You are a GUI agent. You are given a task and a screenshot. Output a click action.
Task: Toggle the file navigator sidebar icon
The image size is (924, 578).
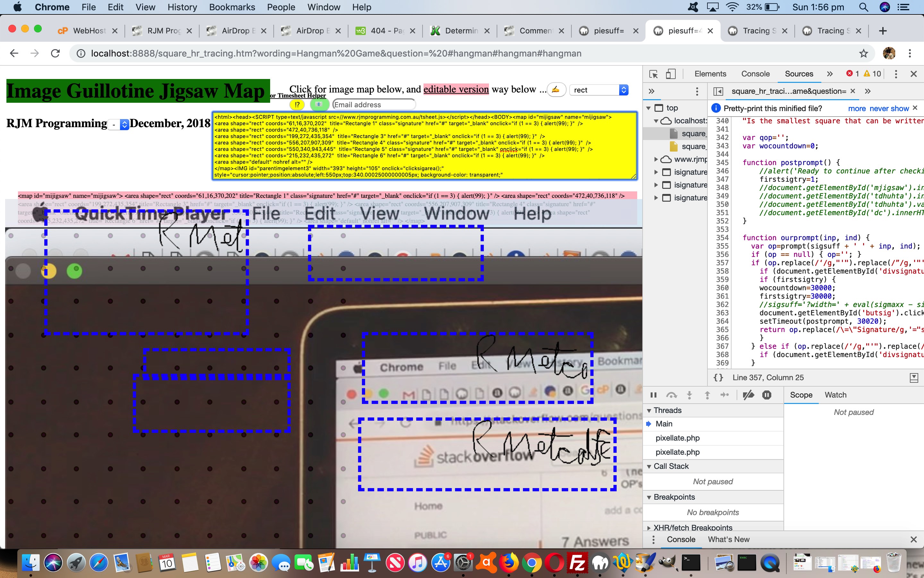pos(718,91)
